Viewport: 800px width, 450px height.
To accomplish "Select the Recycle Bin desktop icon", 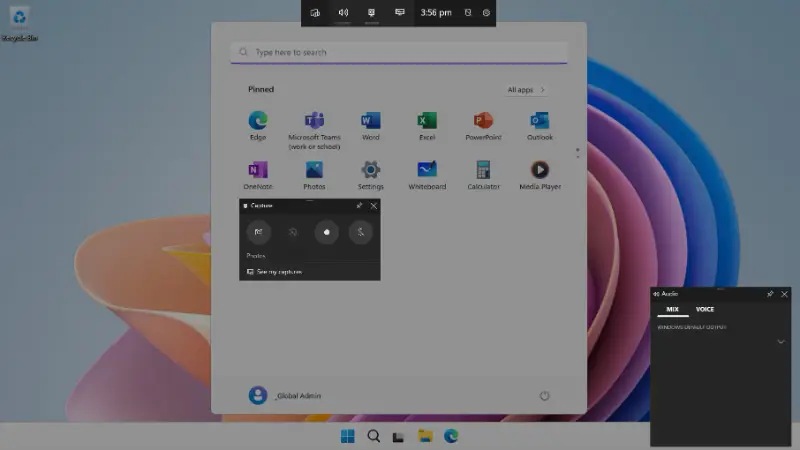I will (19, 24).
